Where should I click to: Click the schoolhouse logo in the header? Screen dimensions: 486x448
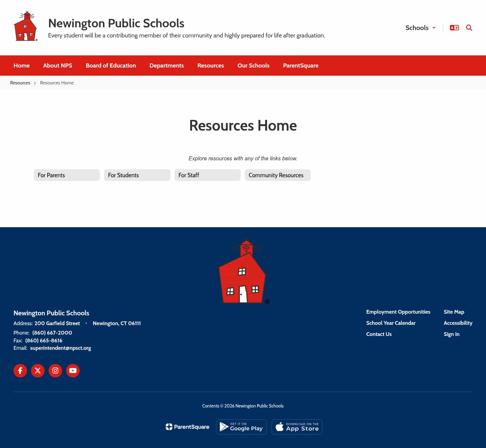click(x=26, y=26)
